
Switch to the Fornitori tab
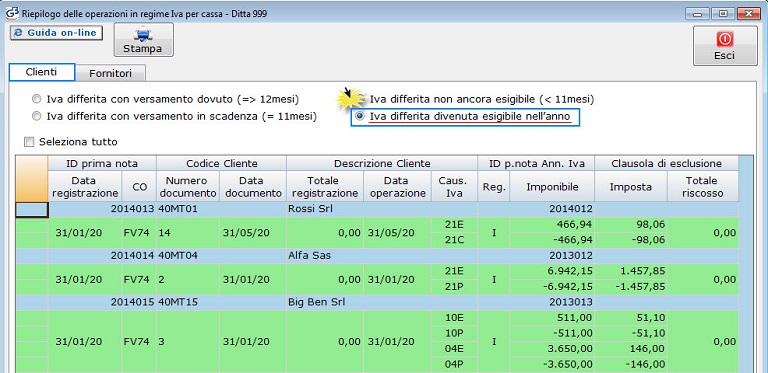pyautogui.click(x=111, y=73)
